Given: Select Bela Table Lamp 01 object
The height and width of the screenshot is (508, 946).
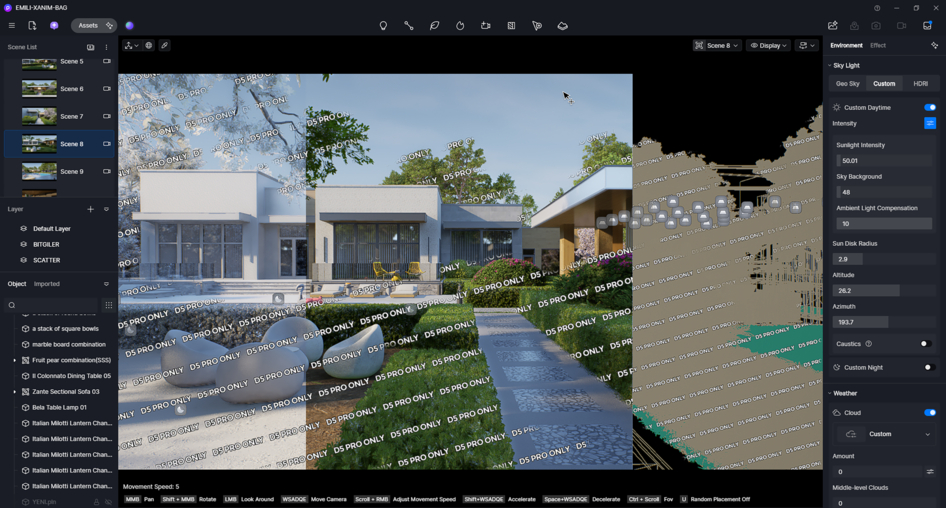Looking at the screenshot, I should tap(59, 407).
